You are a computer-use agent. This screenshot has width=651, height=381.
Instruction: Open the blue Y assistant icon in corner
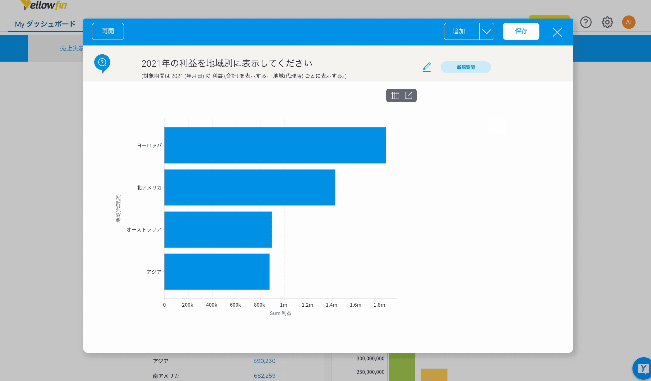(x=642, y=368)
